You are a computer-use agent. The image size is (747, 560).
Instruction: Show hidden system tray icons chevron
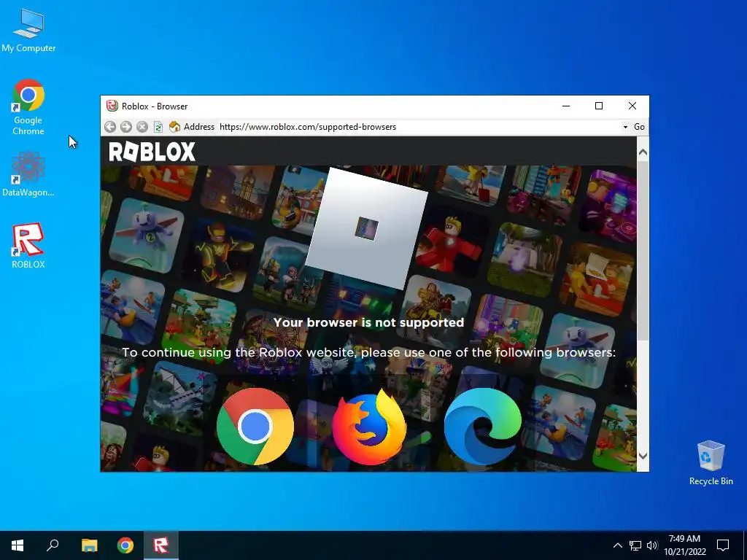click(617, 545)
